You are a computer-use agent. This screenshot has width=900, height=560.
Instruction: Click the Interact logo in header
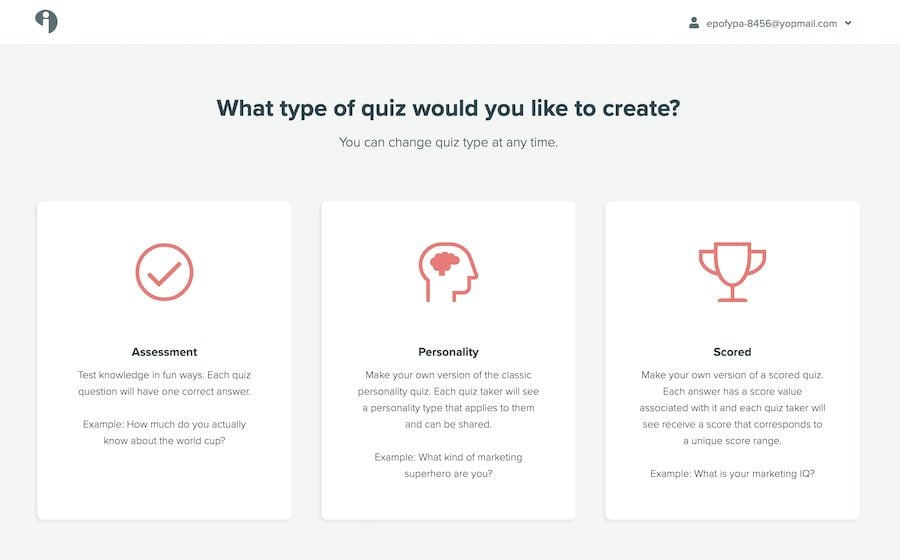pos(46,22)
